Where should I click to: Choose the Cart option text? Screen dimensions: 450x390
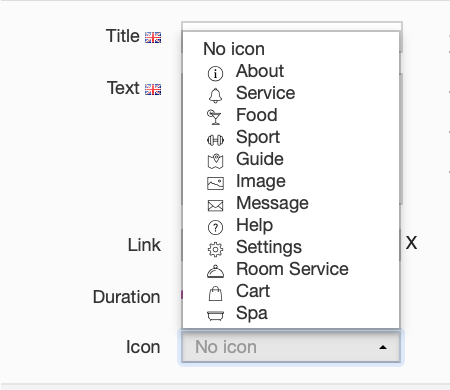[253, 291]
